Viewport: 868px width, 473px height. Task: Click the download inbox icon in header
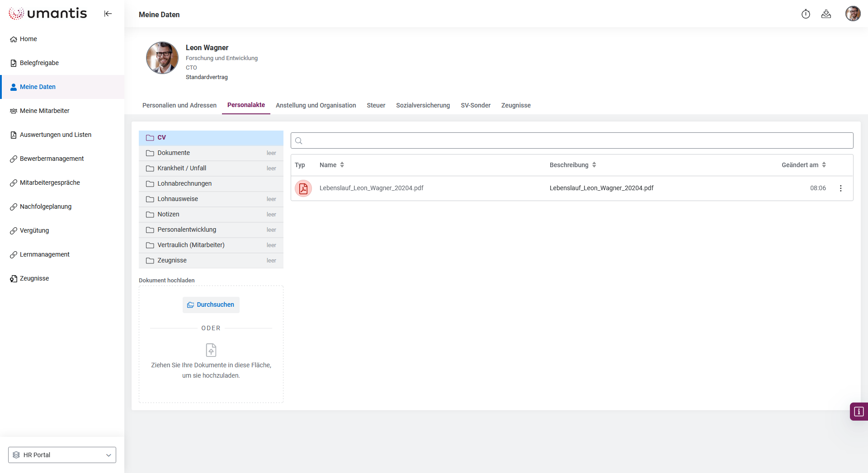[826, 14]
